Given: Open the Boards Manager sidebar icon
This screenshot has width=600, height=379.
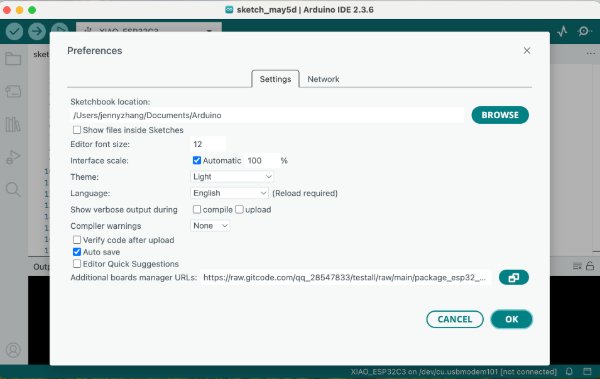Looking at the screenshot, I should [13, 91].
